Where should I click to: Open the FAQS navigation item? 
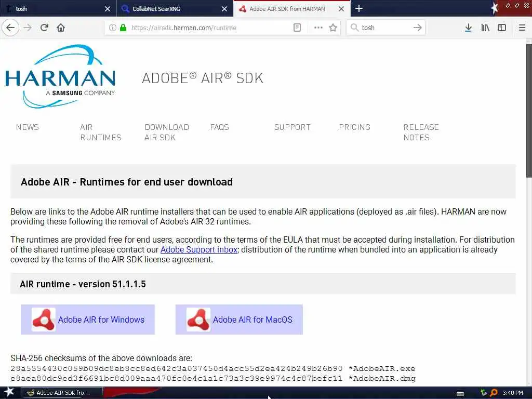[220, 127]
